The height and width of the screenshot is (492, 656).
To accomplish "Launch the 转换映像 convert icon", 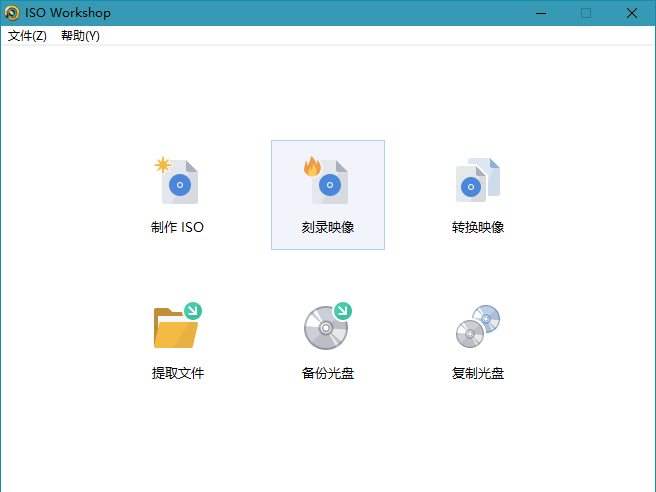I will (478, 180).
